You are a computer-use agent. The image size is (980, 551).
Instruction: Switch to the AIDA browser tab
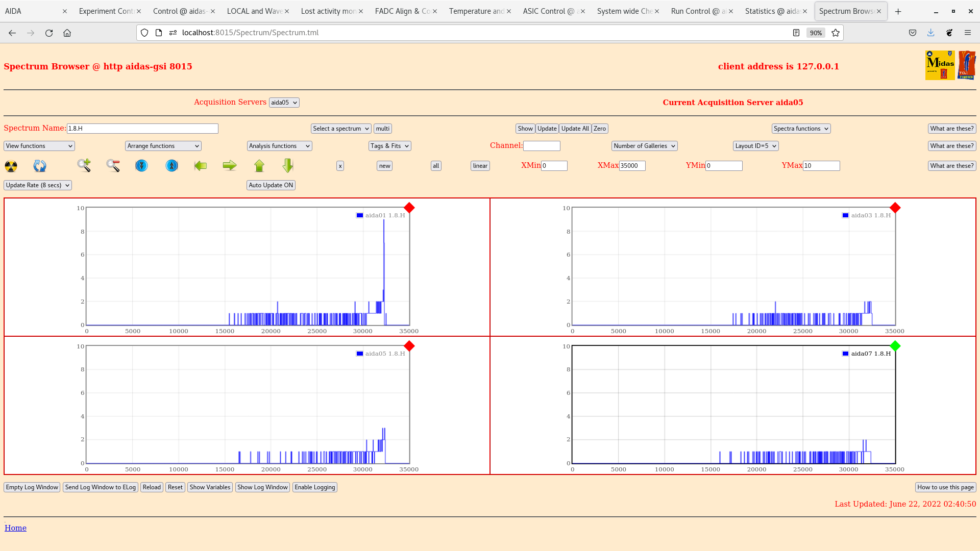pos(36,11)
